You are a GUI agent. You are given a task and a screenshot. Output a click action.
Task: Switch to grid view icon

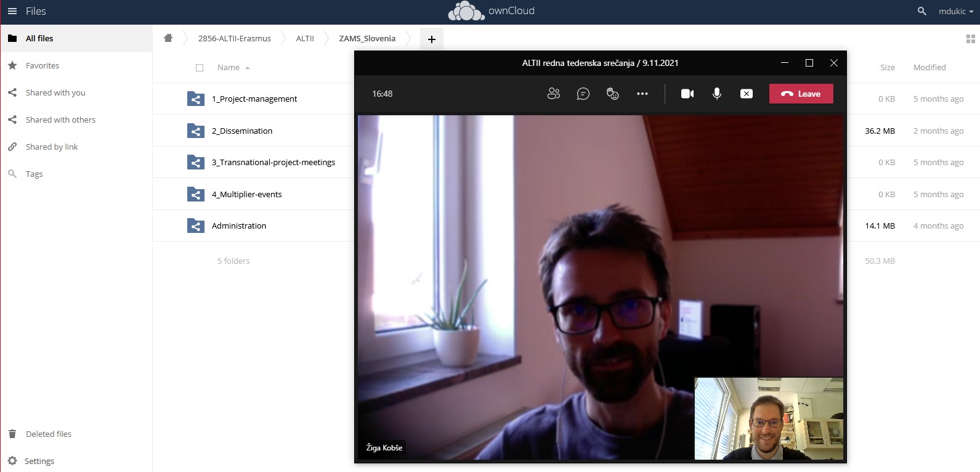click(x=970, y=39)
